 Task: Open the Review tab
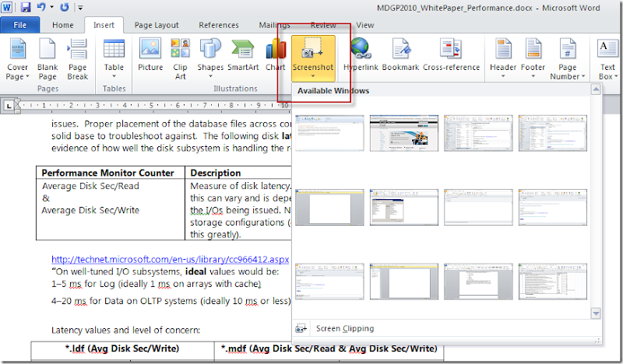tap(323, 25)
